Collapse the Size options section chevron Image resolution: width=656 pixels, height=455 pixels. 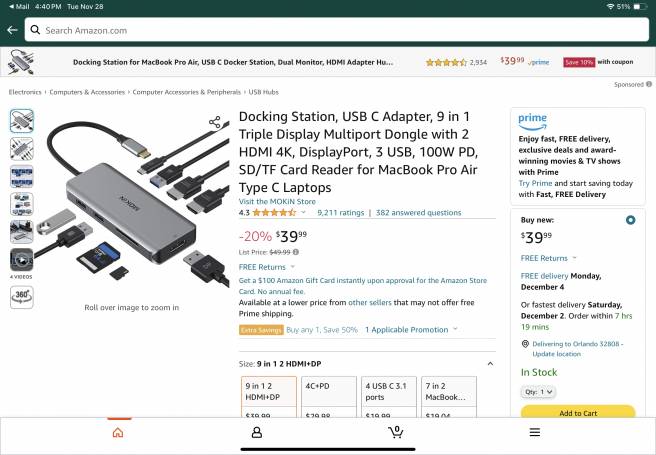tap(490, 364)
